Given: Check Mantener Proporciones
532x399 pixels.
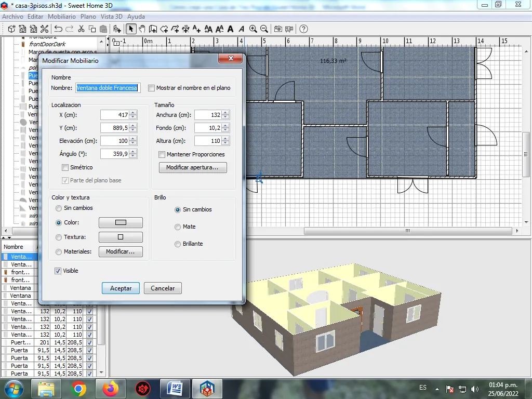Looking at the screenshot, I should (x=162, y=155).
